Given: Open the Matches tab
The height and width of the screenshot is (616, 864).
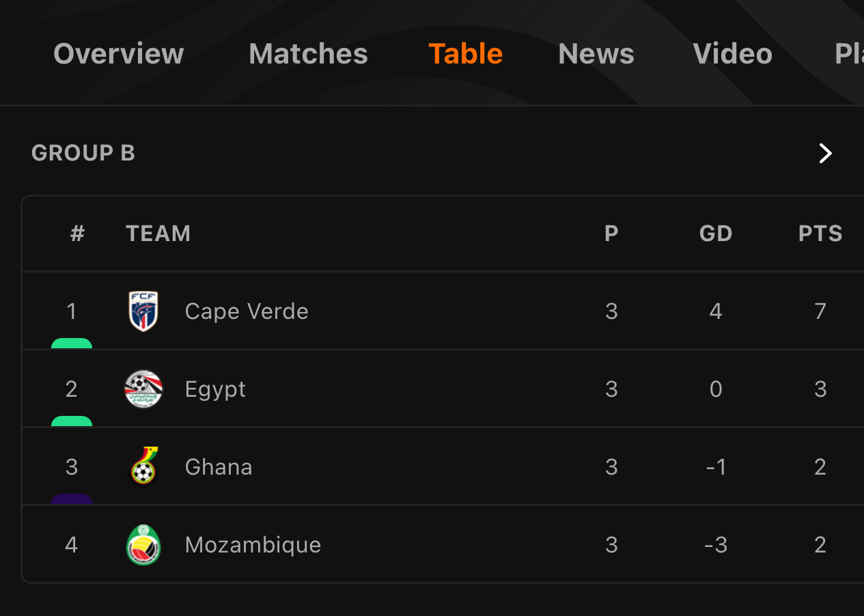Looking at the screenshot, I should (x=308, y=54).
